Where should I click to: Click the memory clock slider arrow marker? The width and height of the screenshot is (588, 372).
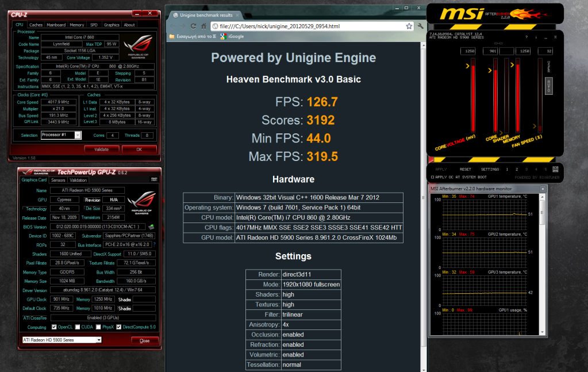point(512,65)
